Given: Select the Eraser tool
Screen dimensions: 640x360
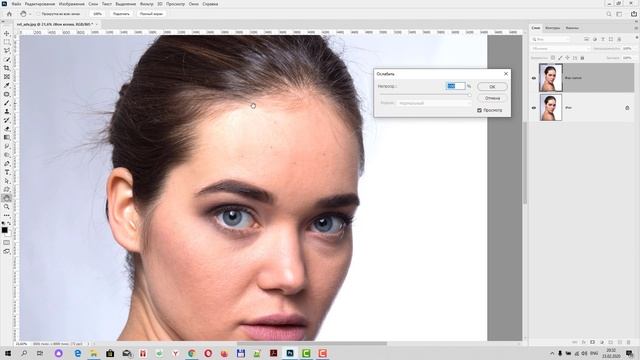Looking at the screenshot, I should tap(7, 129).
